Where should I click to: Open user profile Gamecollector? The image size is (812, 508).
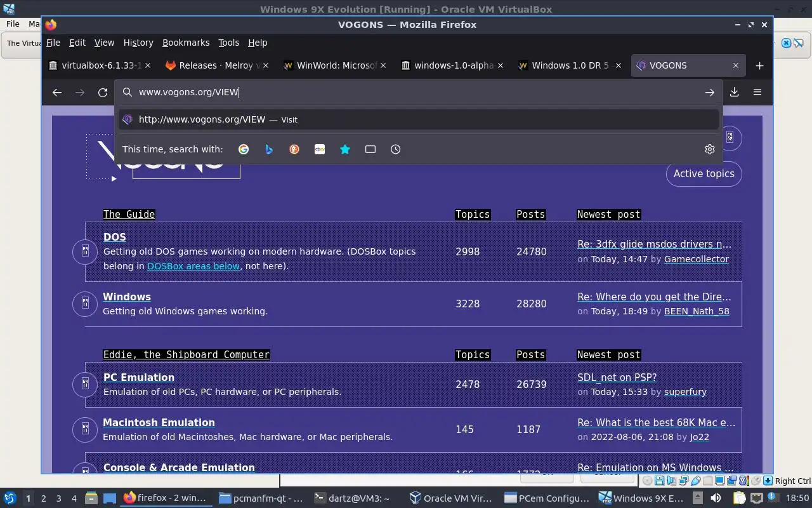click(x=696, y=259)
